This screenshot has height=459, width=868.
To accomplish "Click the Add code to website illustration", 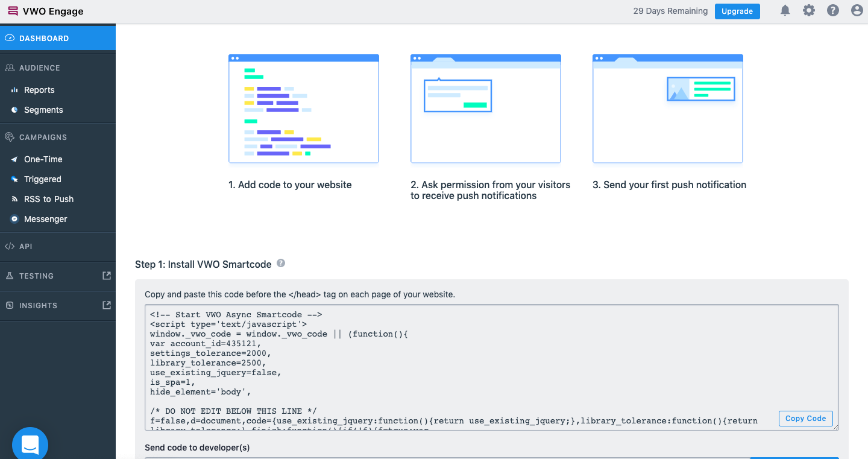I will point(304,109).
